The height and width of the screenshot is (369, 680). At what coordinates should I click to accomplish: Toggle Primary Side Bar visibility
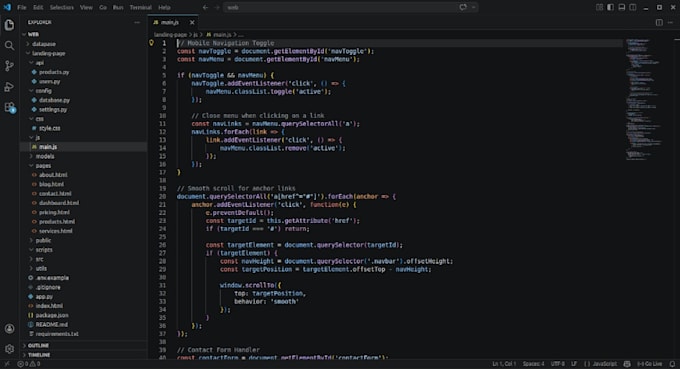(611, 7)
